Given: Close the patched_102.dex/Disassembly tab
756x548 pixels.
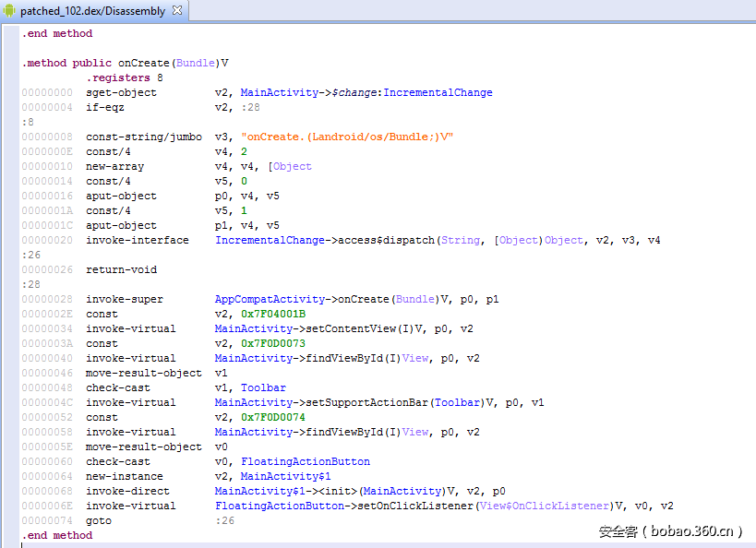Looking at the screenshot, I should pyautogui.click(x=177, y=11).
